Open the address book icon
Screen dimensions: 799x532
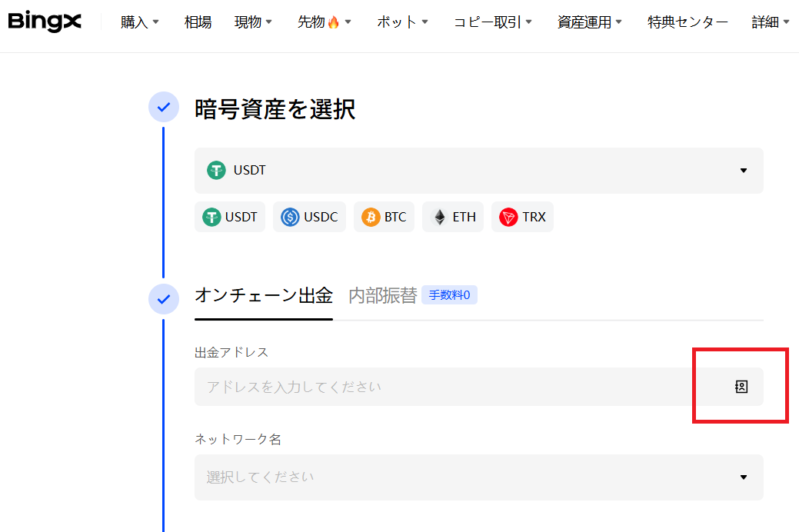[x=741, y=387]
